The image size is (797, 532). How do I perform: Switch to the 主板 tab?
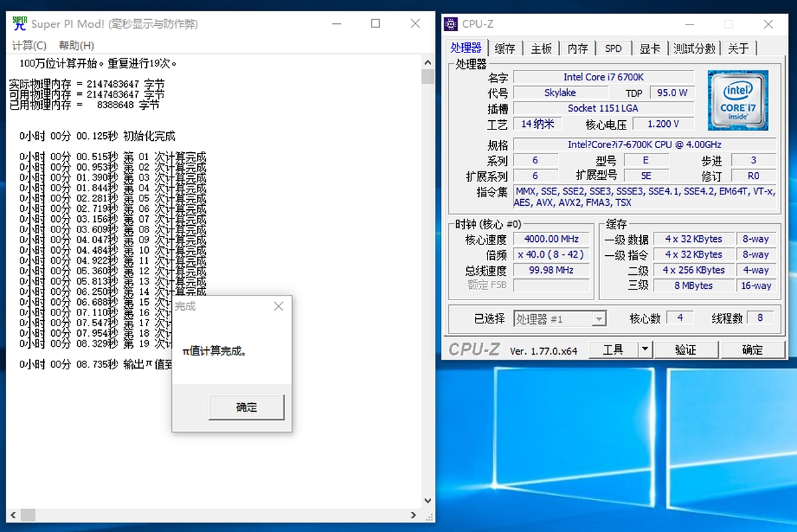click(541, 48)
